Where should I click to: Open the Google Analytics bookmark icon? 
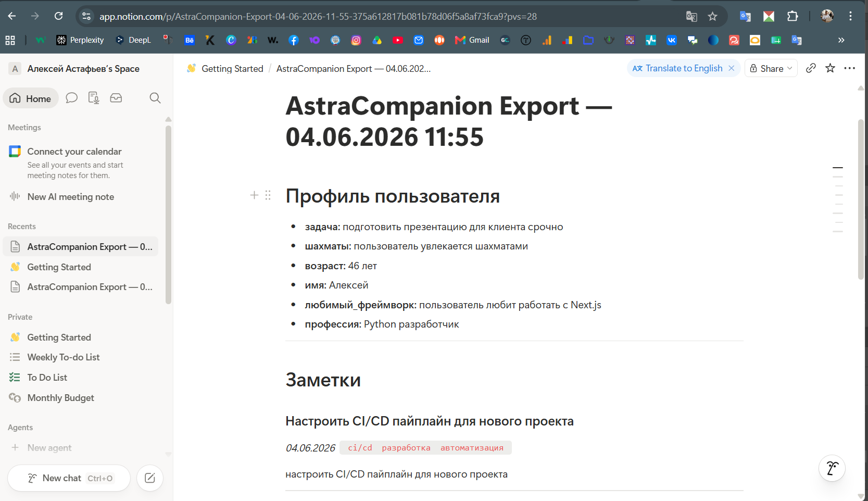(547, 40)
